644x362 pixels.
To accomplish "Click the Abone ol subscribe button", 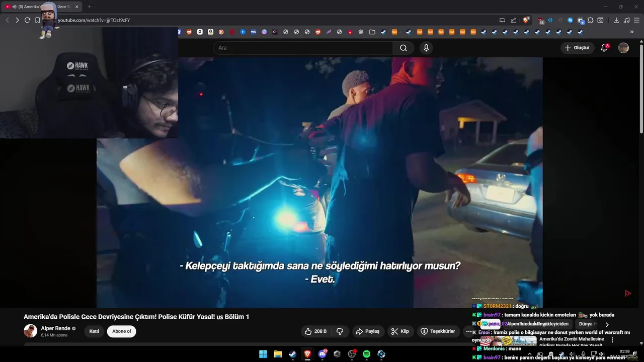I will [121, 331].
